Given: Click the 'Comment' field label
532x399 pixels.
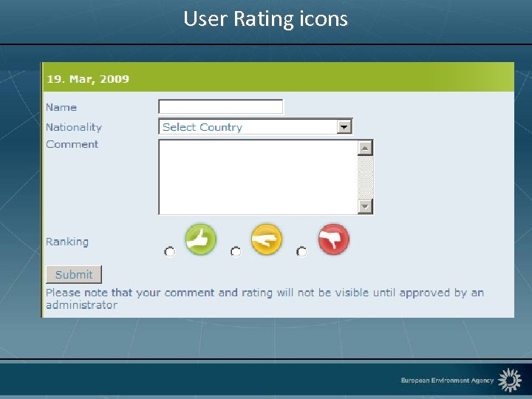Looking at the screenshot, I should [72, 144].
